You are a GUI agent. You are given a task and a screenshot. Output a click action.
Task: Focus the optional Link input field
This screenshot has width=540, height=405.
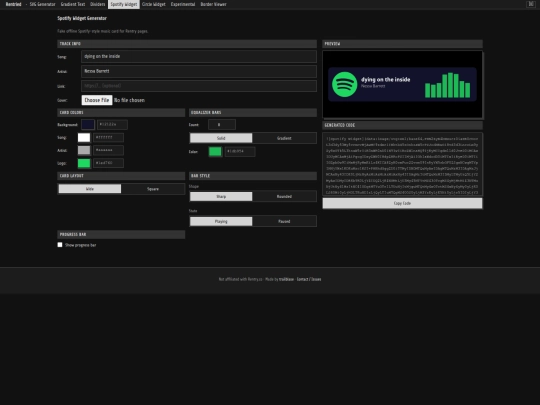(x=199, y=86)
